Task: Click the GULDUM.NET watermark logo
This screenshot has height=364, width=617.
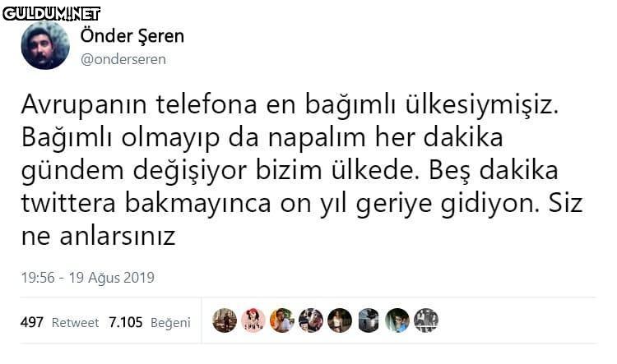Action: [x=51, y=12]
